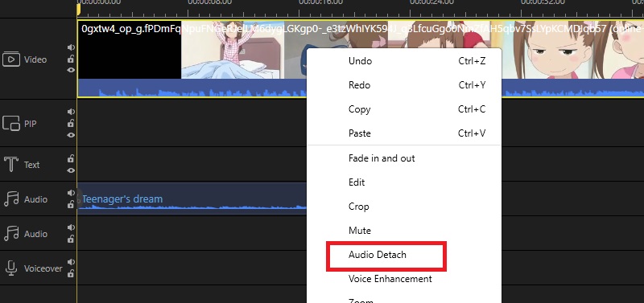The width and height of the screenshot is (644, 303).
Task: Select Paste in the context menu
Action: pyautogui.click(x=404, y=133)
